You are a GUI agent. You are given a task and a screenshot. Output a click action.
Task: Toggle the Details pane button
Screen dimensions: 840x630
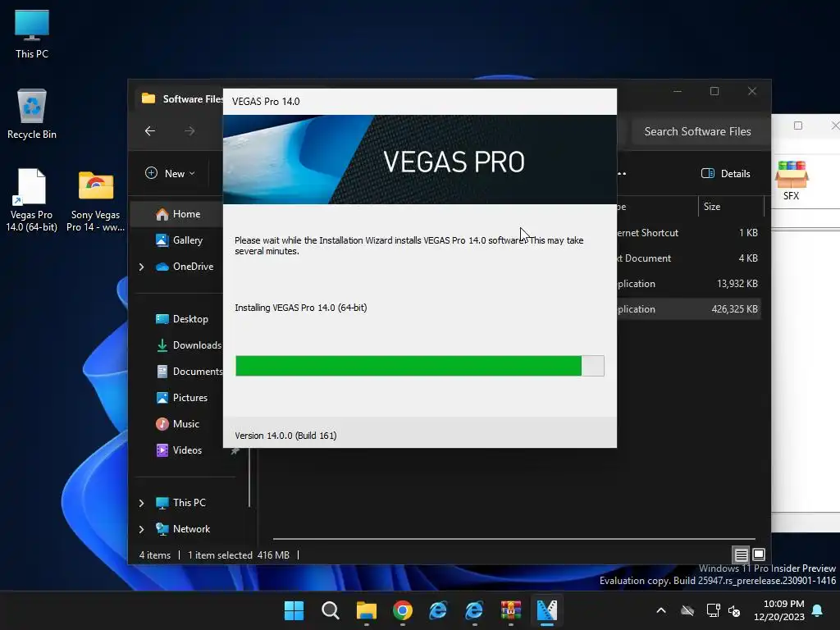[x=725, y=173]
